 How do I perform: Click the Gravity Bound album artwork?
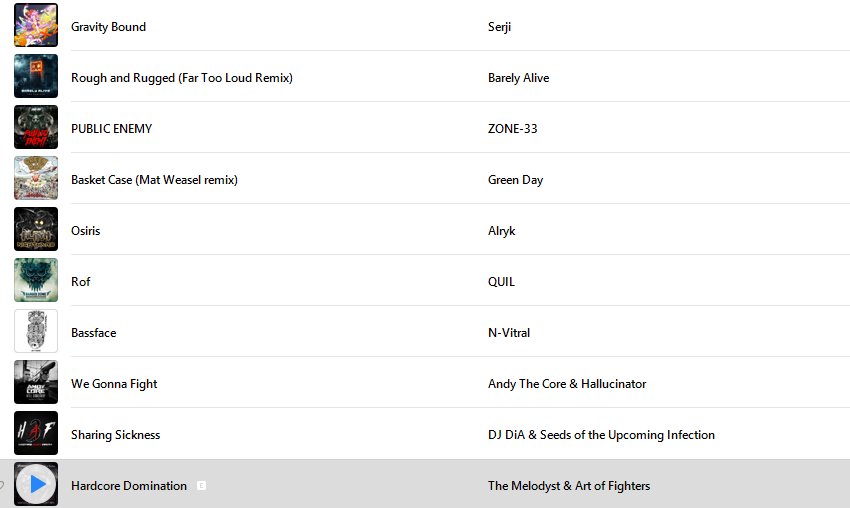click(36, 25)
